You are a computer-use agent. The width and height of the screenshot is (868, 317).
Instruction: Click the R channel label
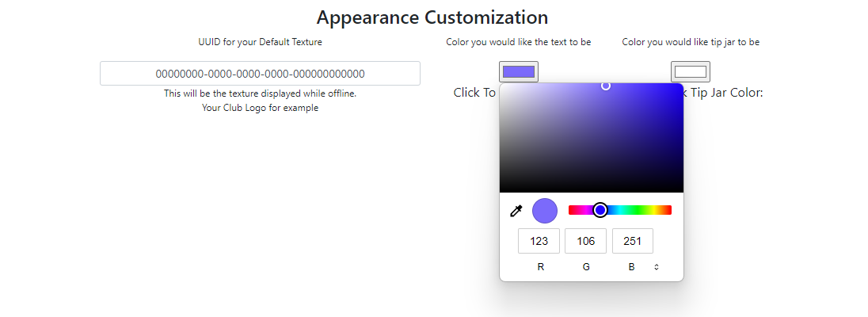[x=541, y=267]
